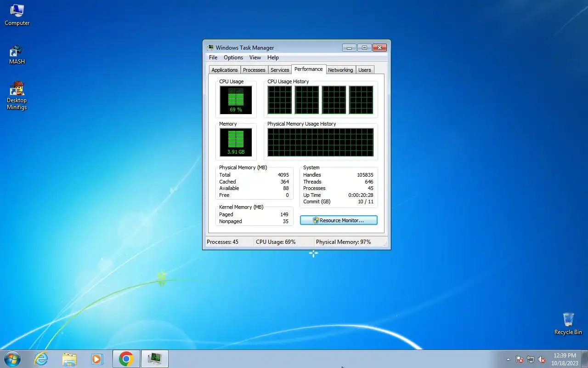Click the Paged kernel memory value 149

coord(284,214)
